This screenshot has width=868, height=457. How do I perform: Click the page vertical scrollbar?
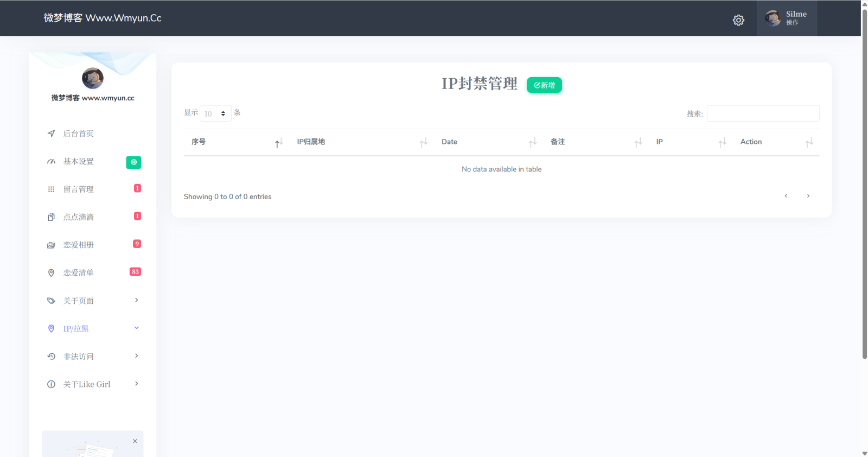tap(865, 183)
